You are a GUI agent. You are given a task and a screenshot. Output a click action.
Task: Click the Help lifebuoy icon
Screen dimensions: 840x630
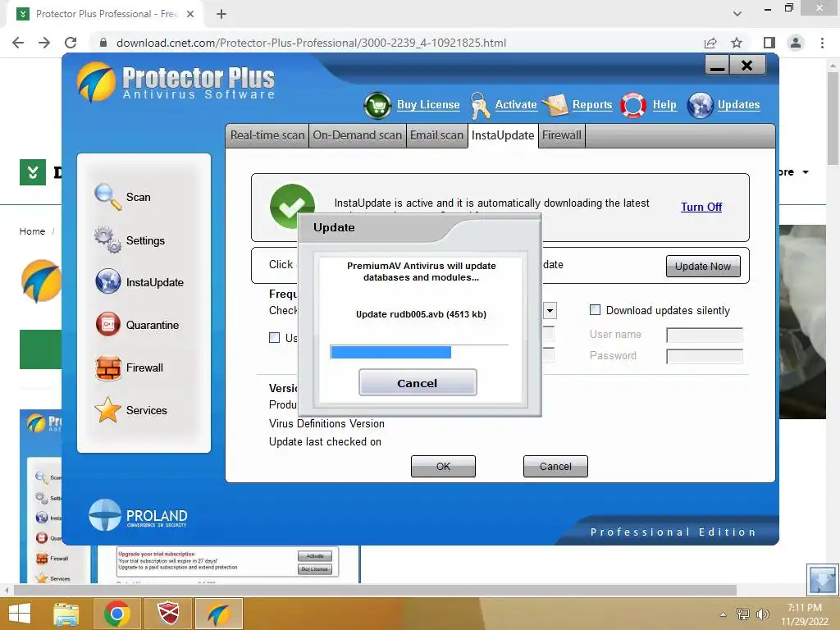[x=633, y=106]
